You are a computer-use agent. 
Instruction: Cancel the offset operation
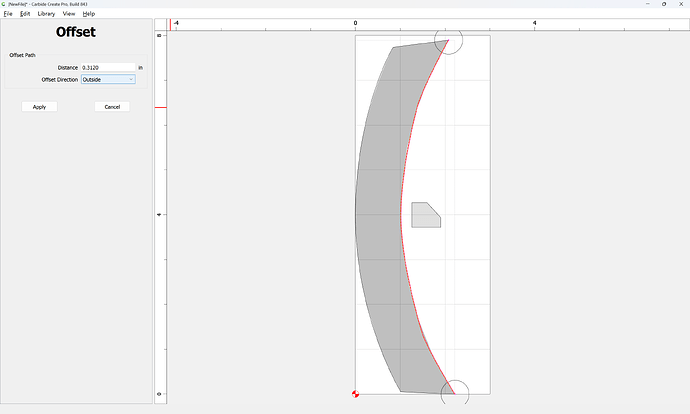coord(112,107)
